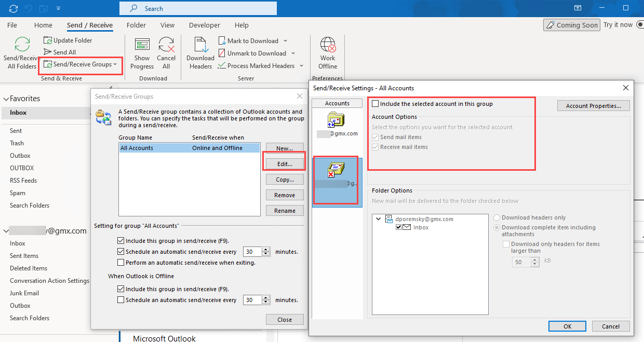The image size is (644, 342).
Task: Click Cancel in Send/Receive Settings
Action: pos(611,326)
